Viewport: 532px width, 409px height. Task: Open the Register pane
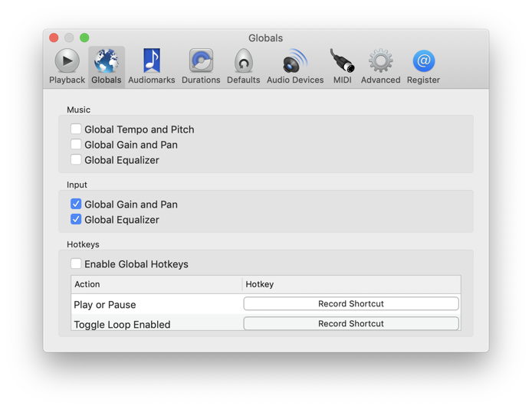point(423,66)
